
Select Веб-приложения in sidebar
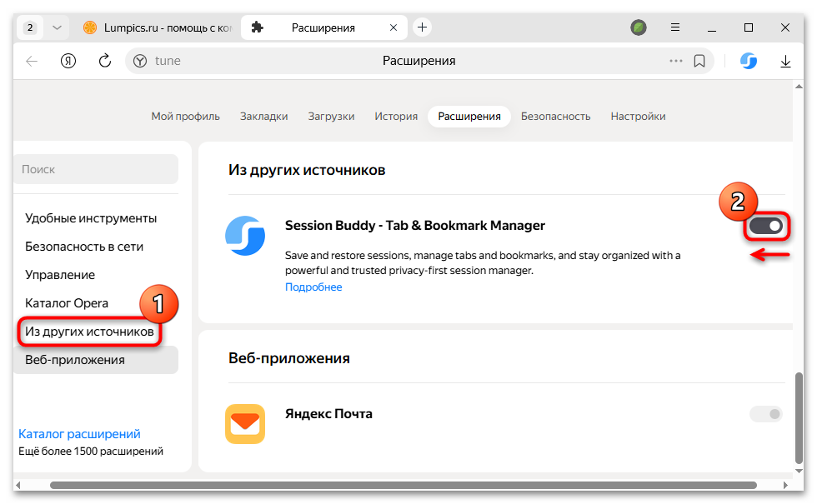tap(96, 360)
